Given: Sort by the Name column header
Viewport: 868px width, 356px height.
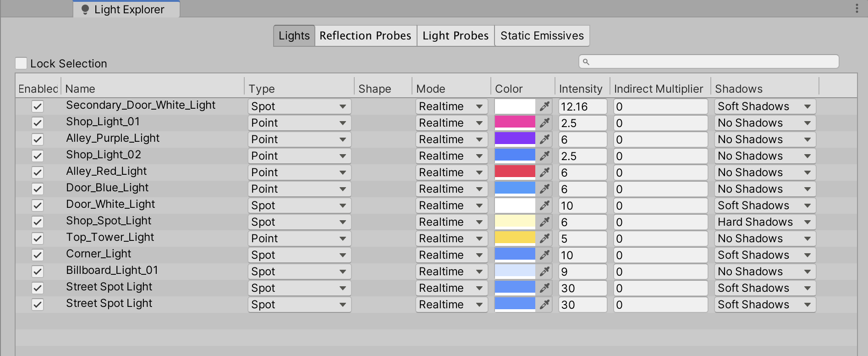Looking at the screenshot, I should (x=81, y=89).
